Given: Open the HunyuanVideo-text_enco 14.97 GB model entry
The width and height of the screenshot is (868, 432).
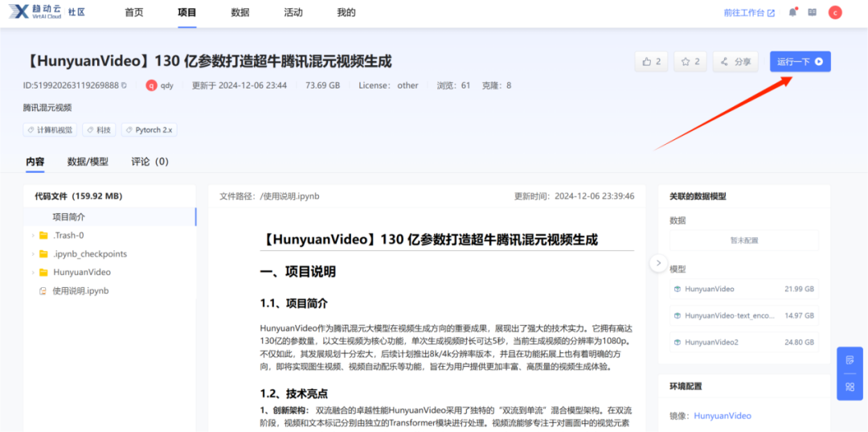Looking at the screenshot, I should (744, 315).
